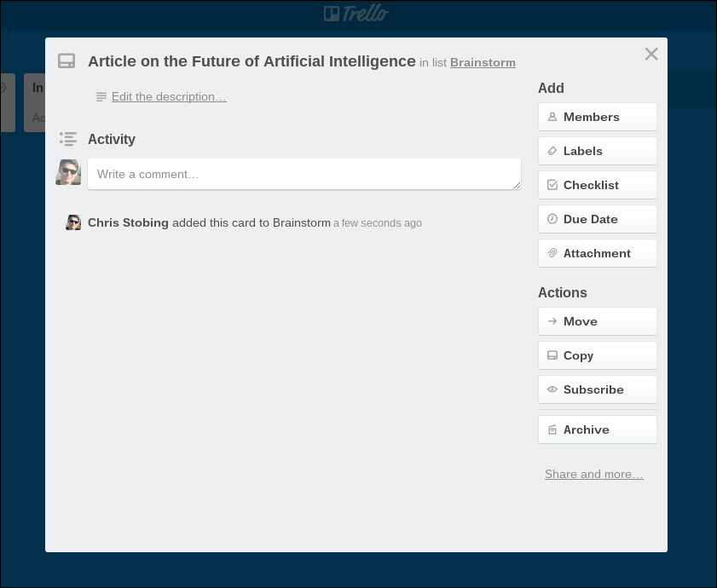
Task: Copy the Artificial Intelligence card
Action: tap(597, 355)
